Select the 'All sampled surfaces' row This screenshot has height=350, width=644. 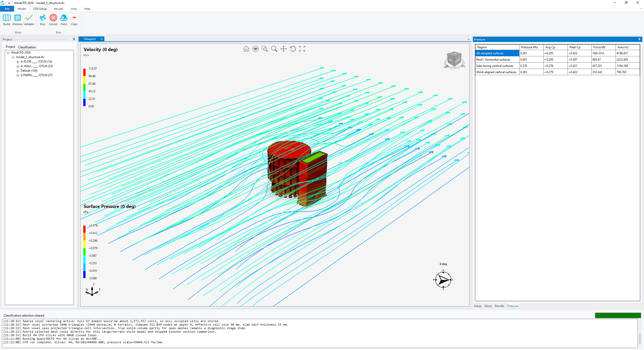557,53
